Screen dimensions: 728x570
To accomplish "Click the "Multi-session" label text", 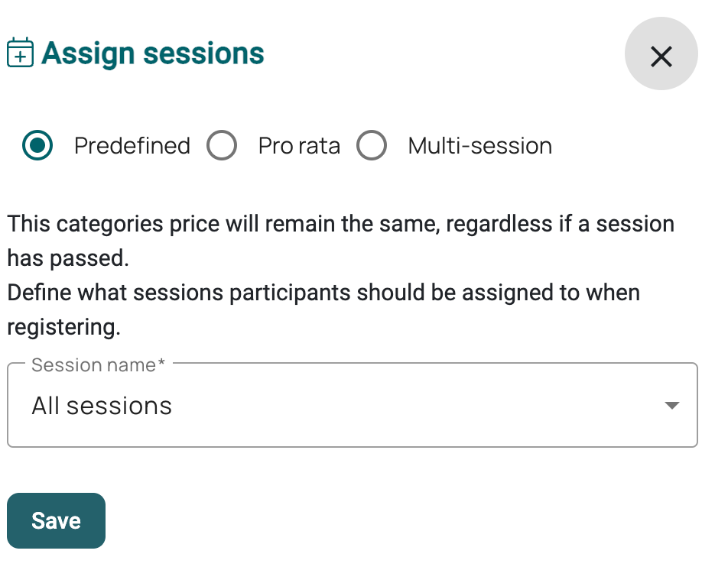I will coord(479,145).
